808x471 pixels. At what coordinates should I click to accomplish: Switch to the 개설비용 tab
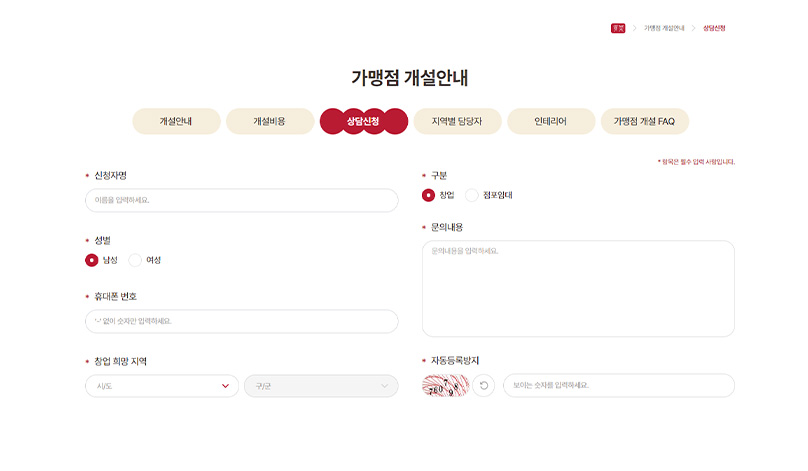click(270, 121)
